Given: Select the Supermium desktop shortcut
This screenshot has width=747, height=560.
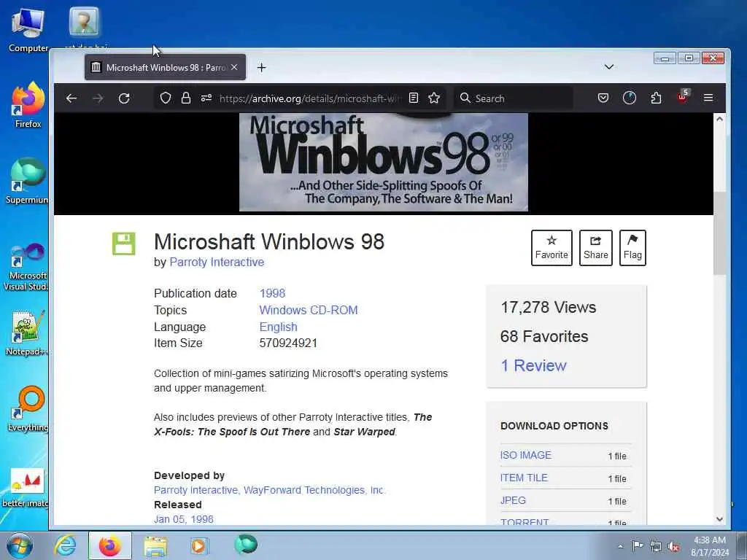Looking at the screenshot, I should [27, 181].
